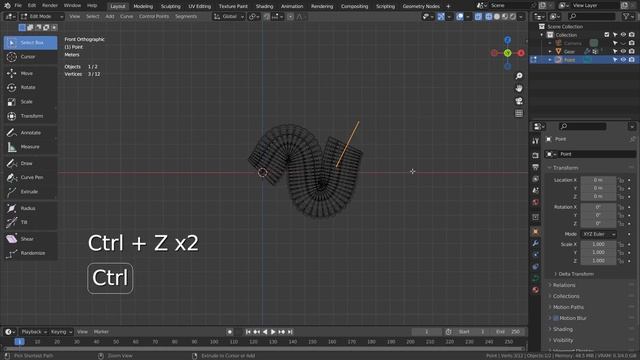The image size is (640, 360).
Task: Switch to Sculpting workspace tab
Action: coord(171,6)
